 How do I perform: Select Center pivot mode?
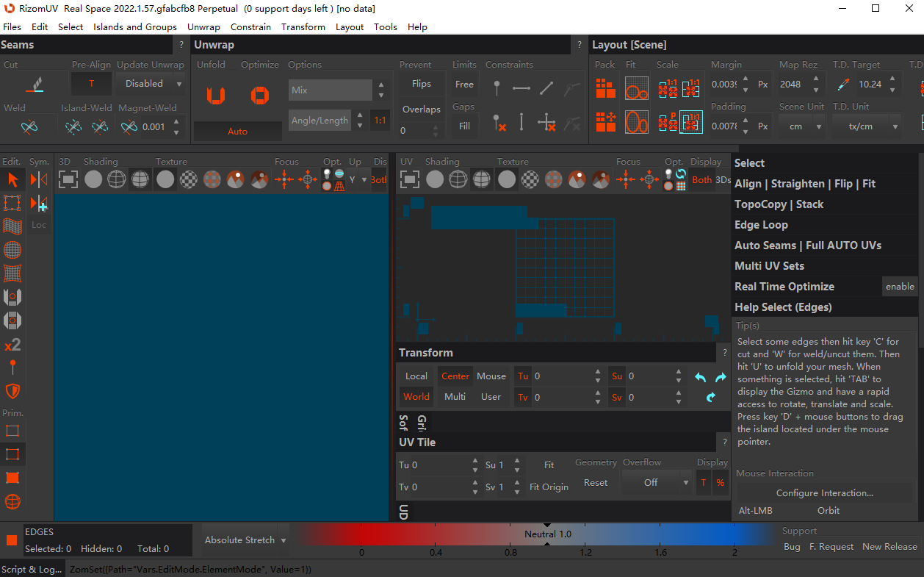click(455, 376)
